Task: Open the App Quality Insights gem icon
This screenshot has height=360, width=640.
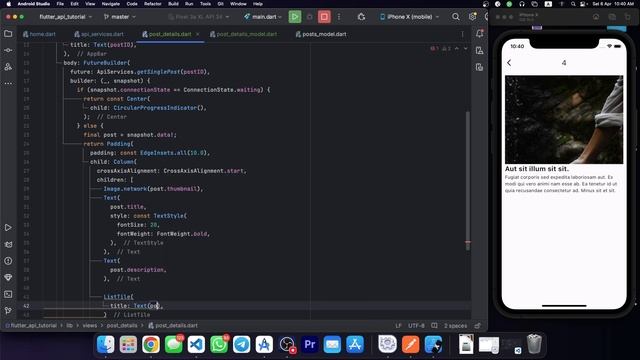Action: point(8,278)
